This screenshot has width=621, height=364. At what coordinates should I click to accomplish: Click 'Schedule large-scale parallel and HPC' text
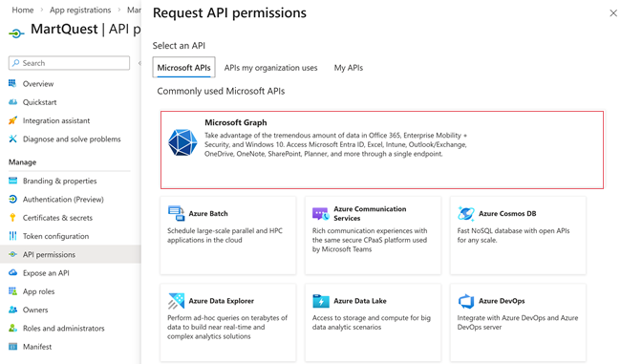coord(225,235)
